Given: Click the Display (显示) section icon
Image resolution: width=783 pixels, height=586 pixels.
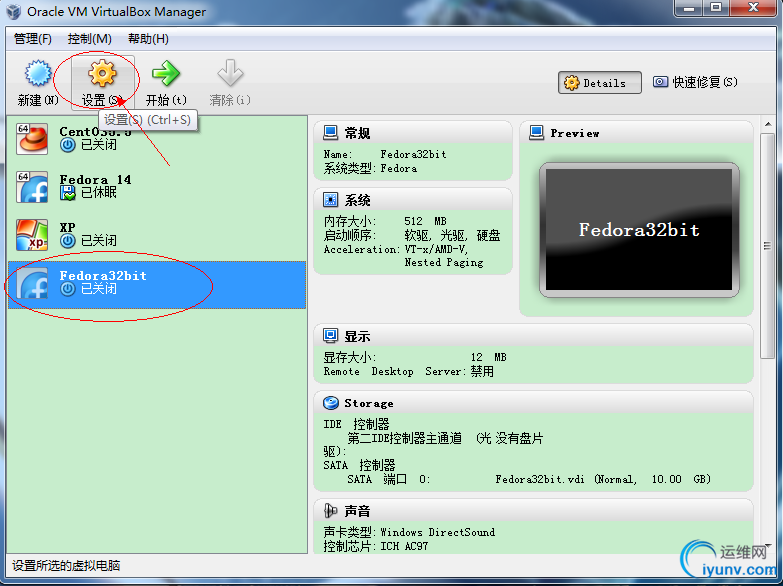Looking at the screenshot, I should click(x=330, y=336).
